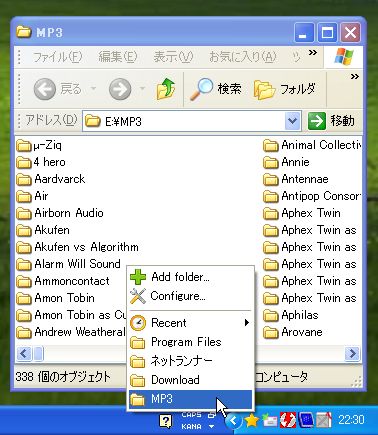Select the μ-Ziq folder

pyautogui.click(x=39, y=145)
